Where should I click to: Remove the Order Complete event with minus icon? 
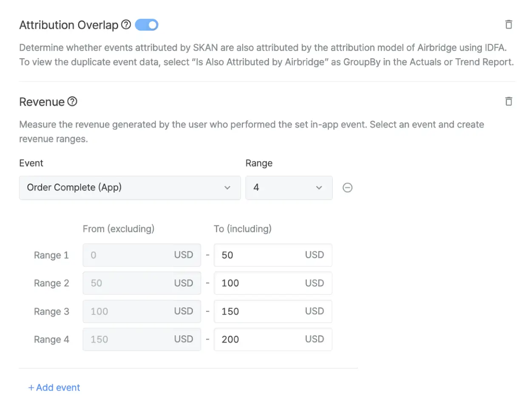coord(347,188)
